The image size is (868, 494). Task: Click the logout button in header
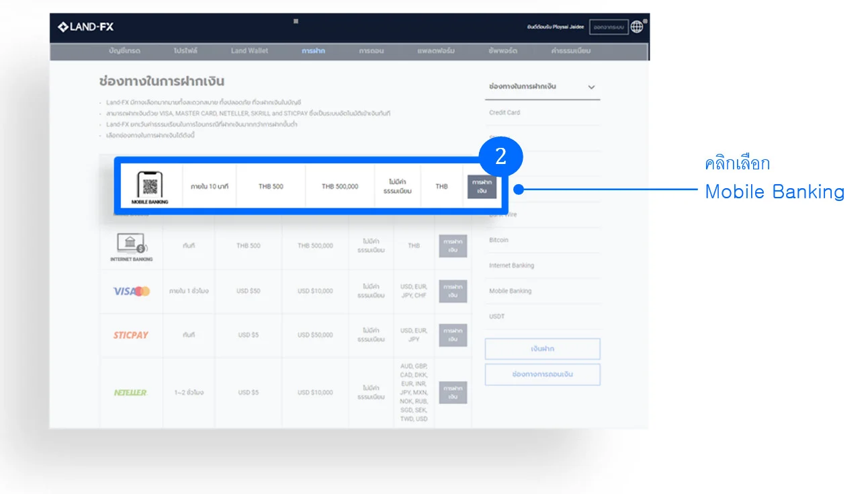(x=609, y=27)
